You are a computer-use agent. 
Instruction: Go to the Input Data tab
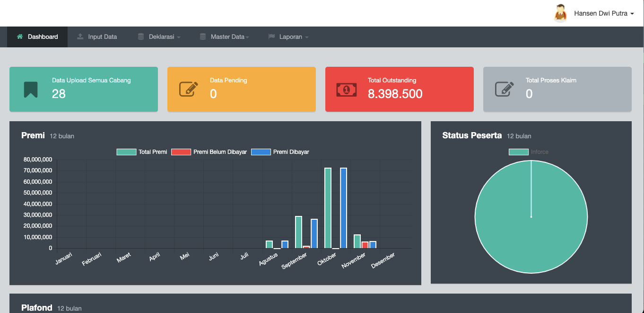point(102,37)
